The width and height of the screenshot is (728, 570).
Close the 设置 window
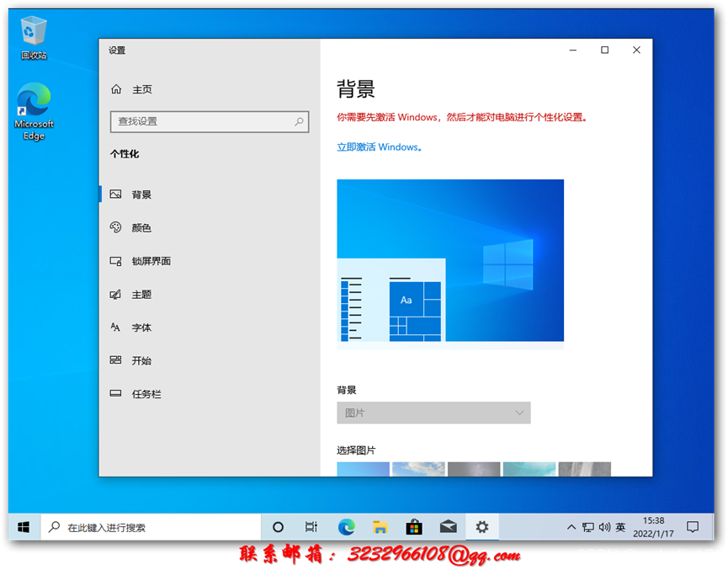pos(636,50)
